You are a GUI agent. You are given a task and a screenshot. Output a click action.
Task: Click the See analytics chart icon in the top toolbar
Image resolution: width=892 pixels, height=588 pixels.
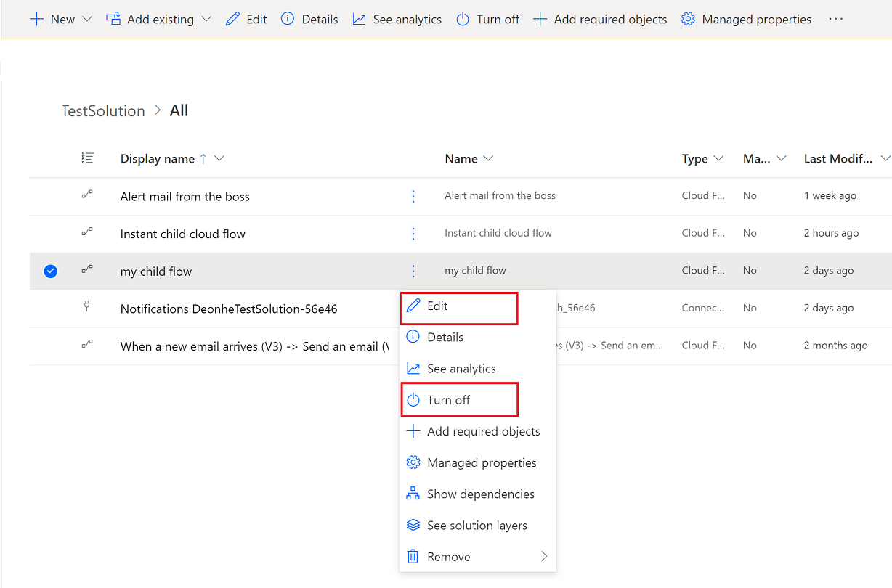[x=360, y=20]
